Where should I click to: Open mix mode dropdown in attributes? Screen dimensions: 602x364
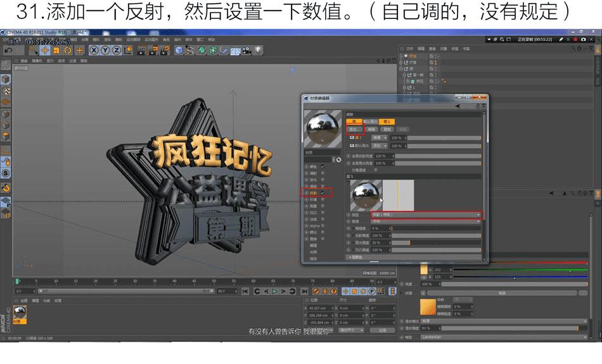click(504, 321)
